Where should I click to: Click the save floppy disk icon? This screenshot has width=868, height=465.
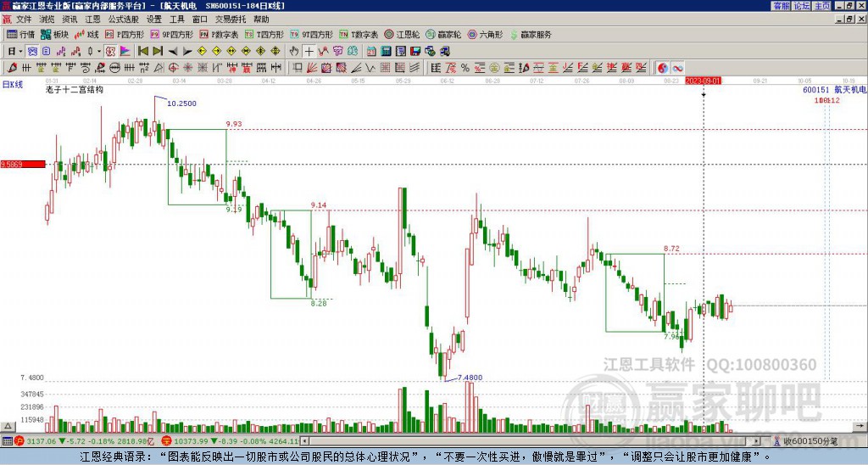415,51
